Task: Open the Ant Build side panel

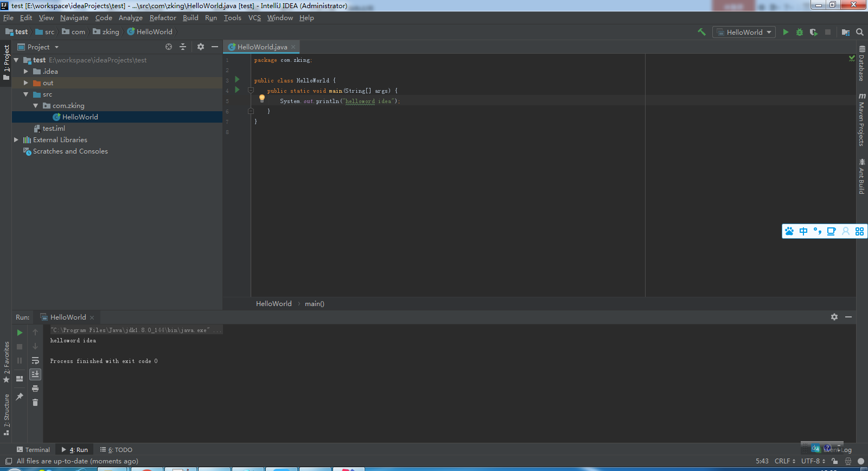Action: pyautogui.click(x=861, y=176)
